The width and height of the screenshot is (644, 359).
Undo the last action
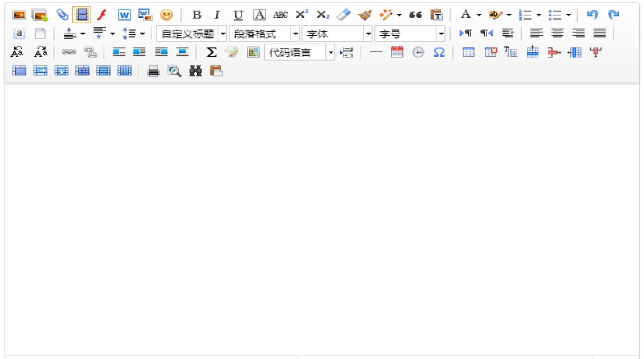click(592, 15)
